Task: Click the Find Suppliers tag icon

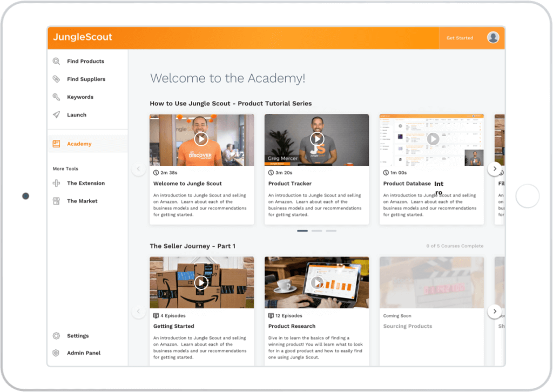Action: click(56, 79)
